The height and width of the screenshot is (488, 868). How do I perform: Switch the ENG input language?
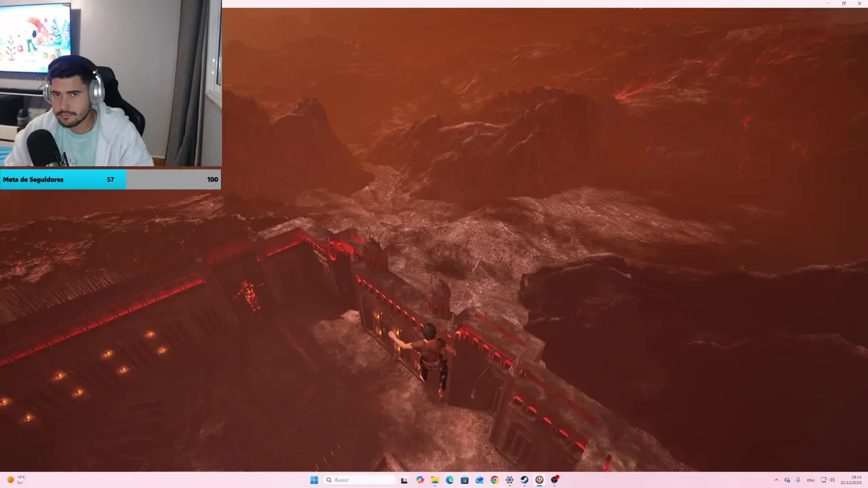pos(810,480)
